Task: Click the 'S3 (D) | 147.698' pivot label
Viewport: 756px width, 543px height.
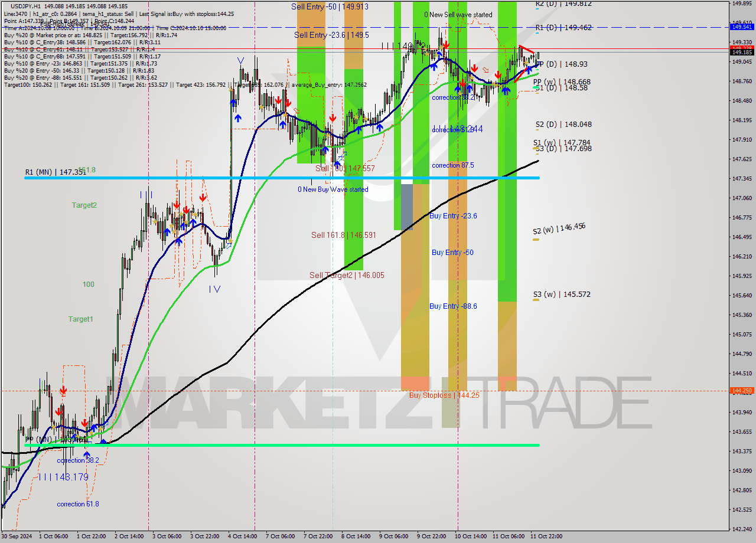Action: [563, 149]
